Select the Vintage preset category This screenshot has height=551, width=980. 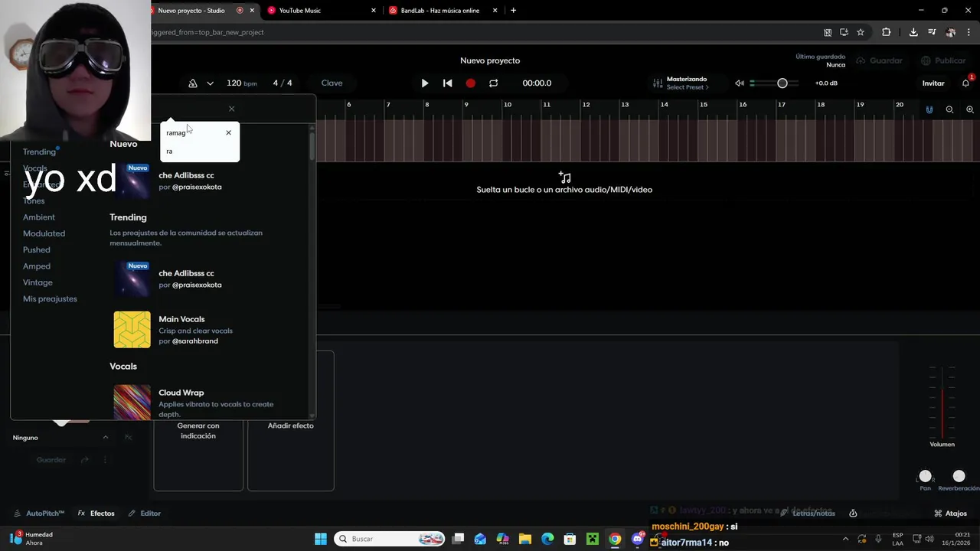click(x=38, y=282)
